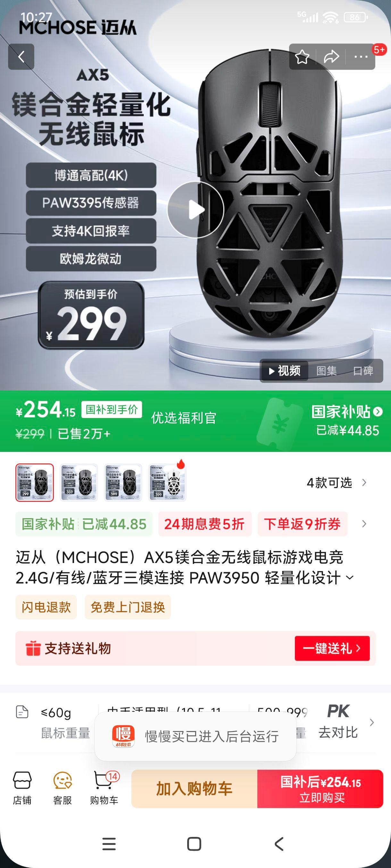Open the 店铺 store icon
Image resolution: width=391 pixels, height=868 pixels.
[x=22, y=788]
